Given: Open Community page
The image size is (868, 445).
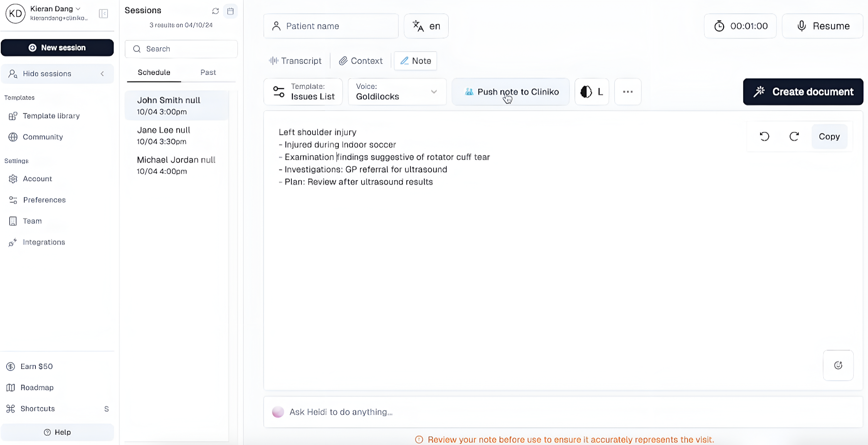Looking at the screenshot, I should tap(43, 137).
